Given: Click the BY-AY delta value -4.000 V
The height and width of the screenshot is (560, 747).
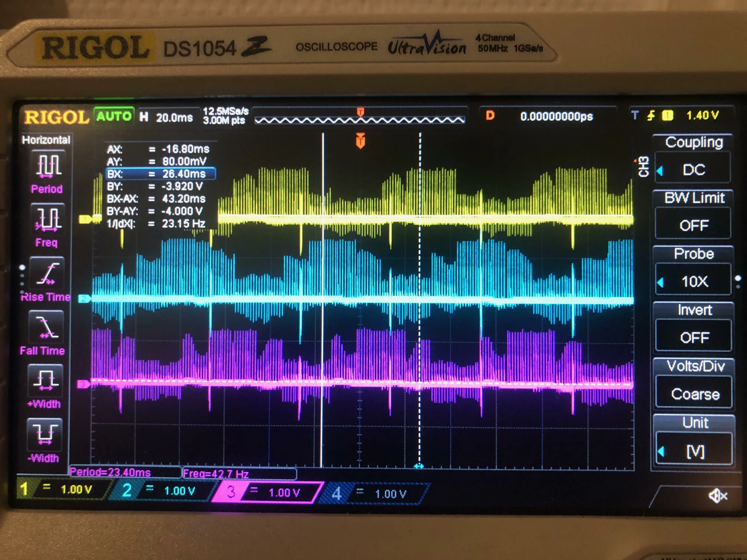Looking at the screenshot, I should click(182, 211).
